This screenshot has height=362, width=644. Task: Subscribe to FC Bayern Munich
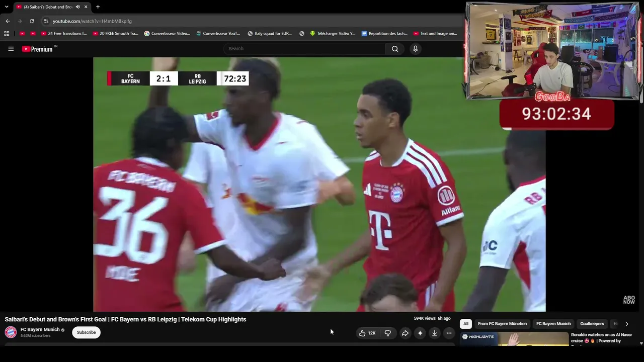(86, 332)
